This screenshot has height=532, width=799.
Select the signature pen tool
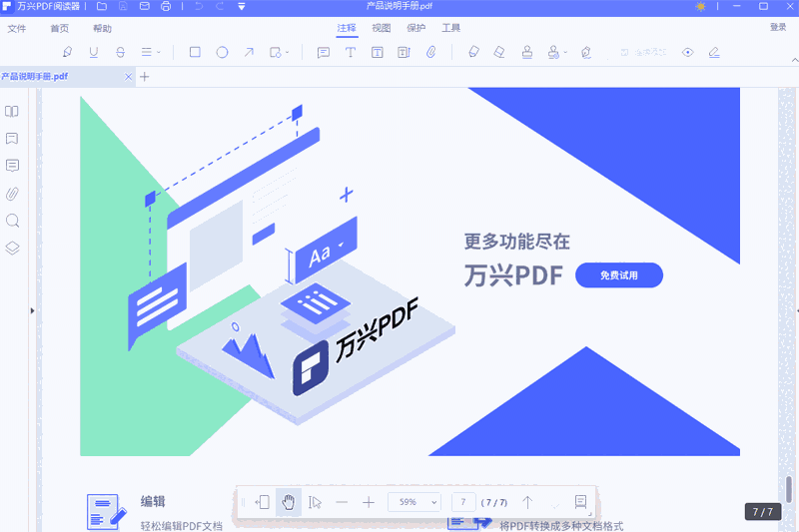click(x=586, y=52)
